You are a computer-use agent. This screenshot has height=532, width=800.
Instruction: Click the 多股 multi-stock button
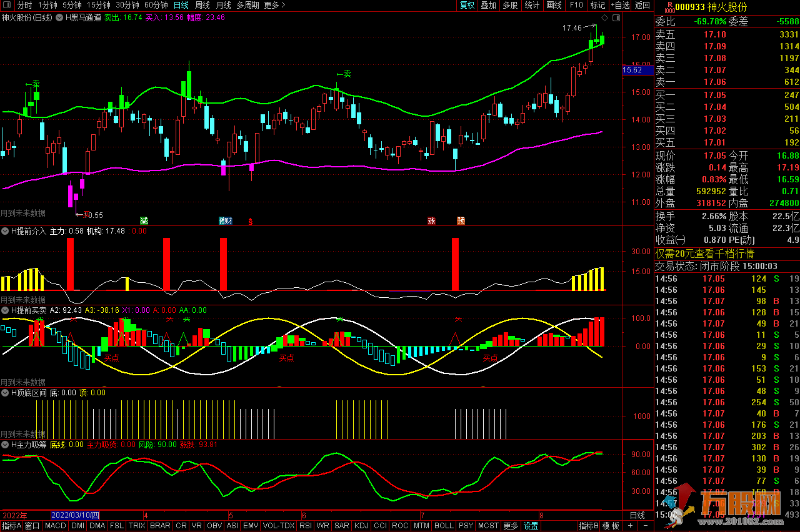510,5
